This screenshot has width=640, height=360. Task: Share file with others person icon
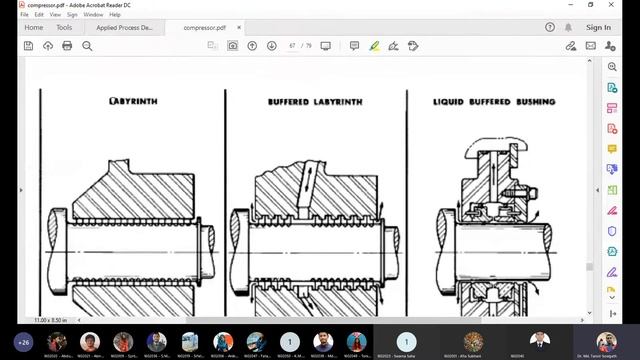click(x=610, y=46)
